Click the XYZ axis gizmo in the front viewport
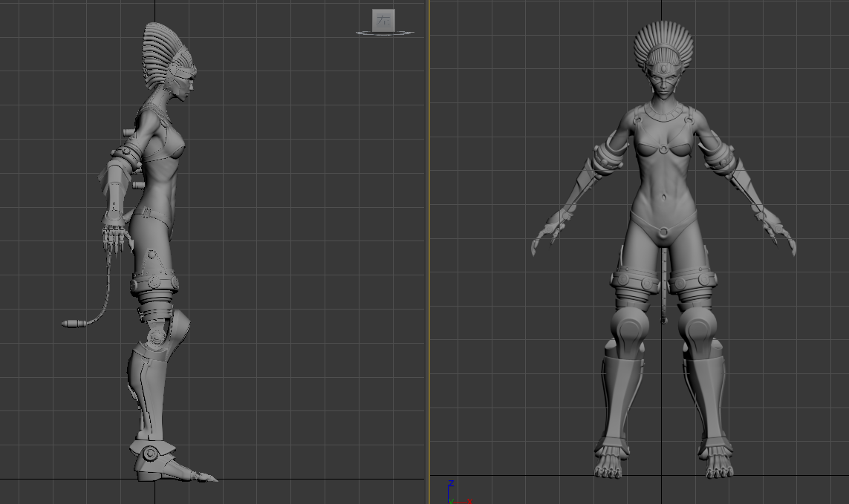Viewport: 849px width, 504px height. [452, 493]
